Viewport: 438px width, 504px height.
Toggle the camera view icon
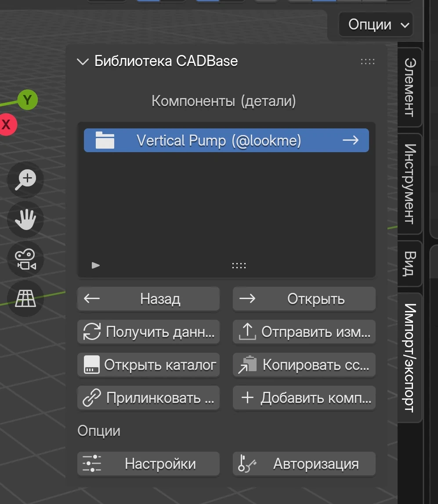25,259
